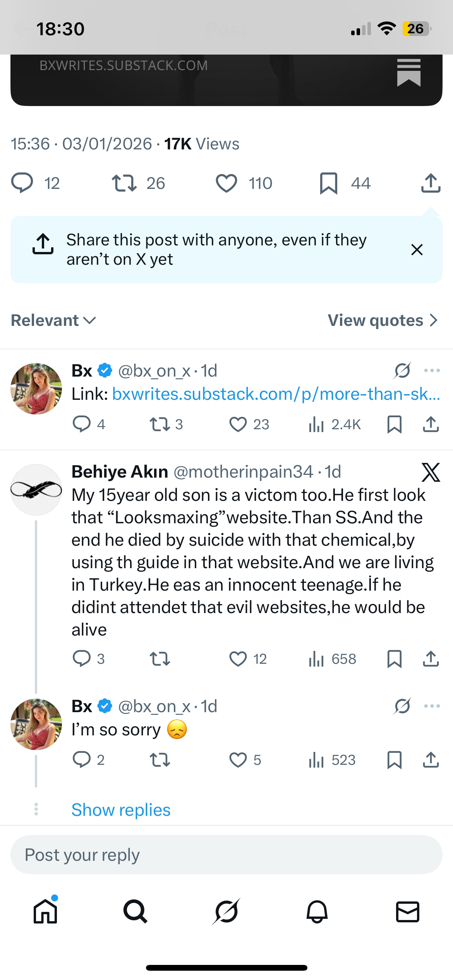Image resolution: width=453 pixels, height=980 pixels.
Task: Open Notifications bell in bottom bar
Action: (317, 911)
